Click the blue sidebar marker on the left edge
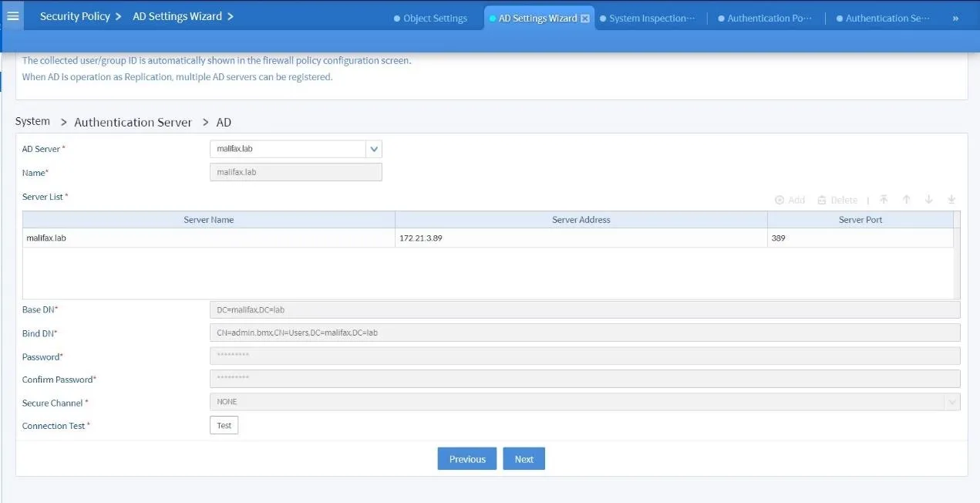Screen dimensions: 980x503 (2, 81)
